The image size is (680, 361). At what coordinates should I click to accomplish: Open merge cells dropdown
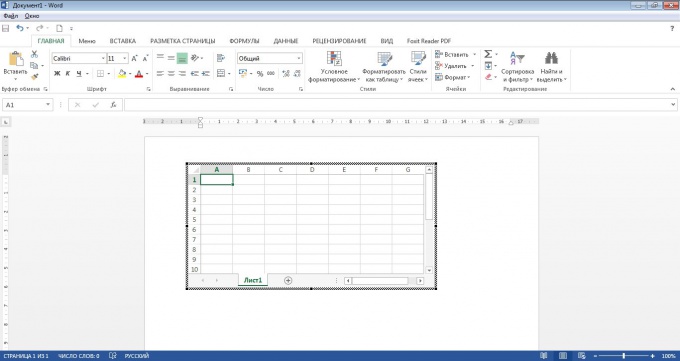(x=229, y=74)
